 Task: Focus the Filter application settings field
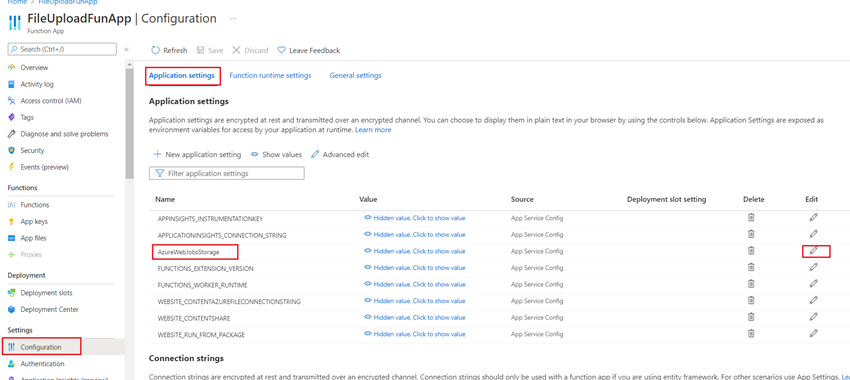227,173
